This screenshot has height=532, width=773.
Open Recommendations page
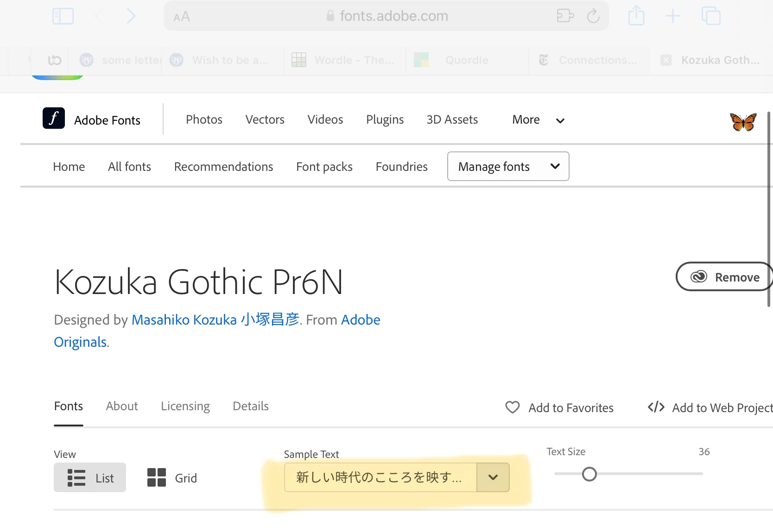pyautogui.click(x=224, y=167)
